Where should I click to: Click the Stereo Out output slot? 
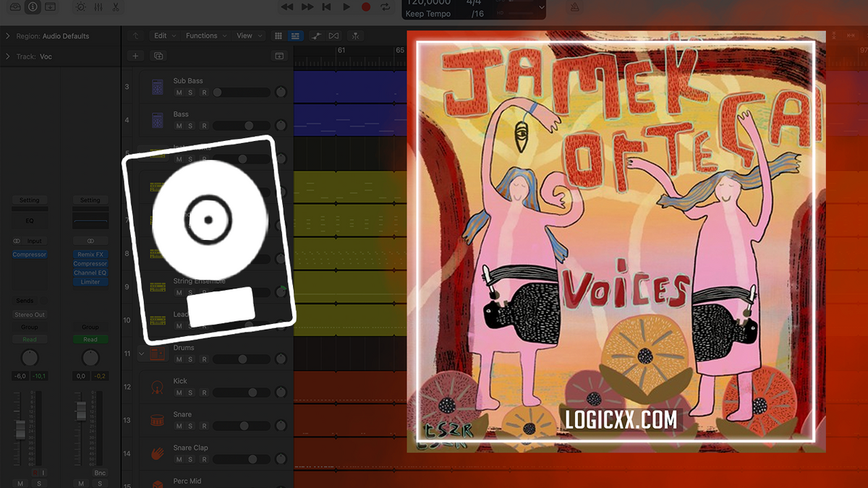(30, 314)
